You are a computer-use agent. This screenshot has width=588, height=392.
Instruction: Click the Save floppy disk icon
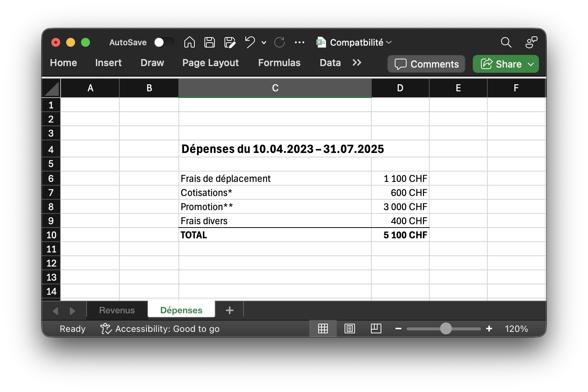tap(210, 42)
